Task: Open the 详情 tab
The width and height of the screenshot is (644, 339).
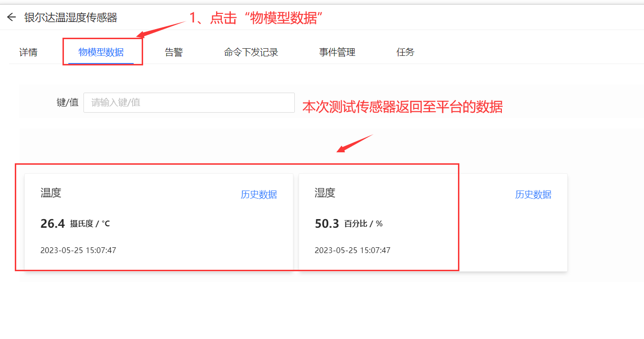Action: pos(28,53)
